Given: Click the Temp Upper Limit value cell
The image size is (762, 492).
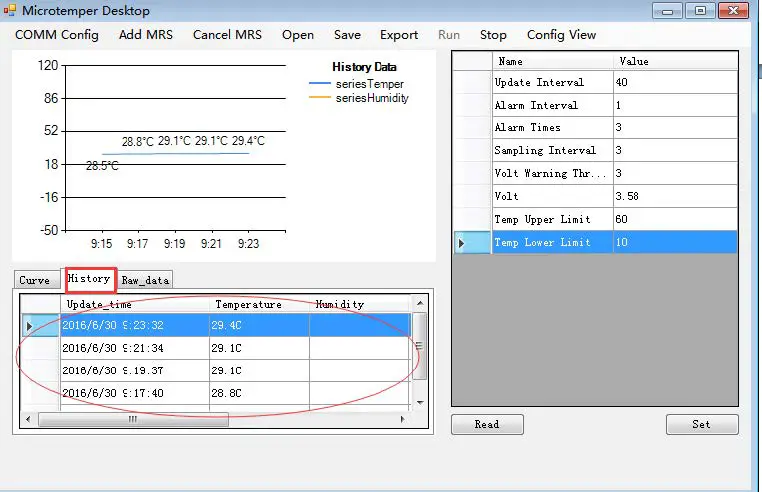Looking at the screenshot, I should [675, 219].
